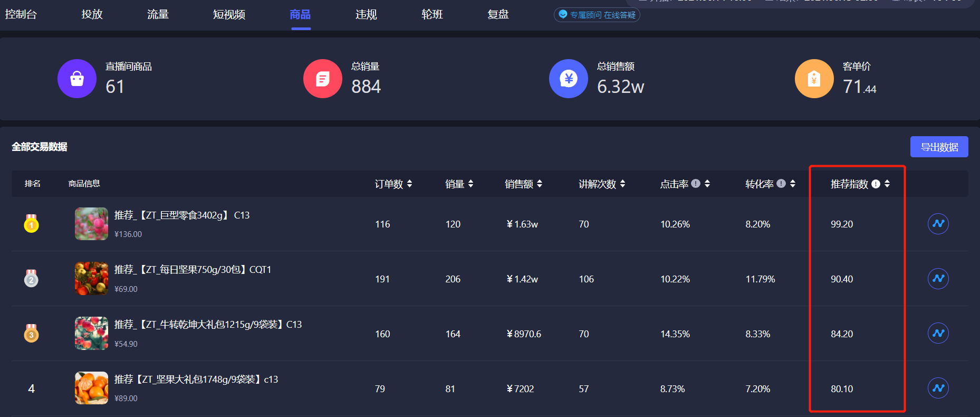Click the 巨型零食3402g product thumbnail
980x417 pixels.
tap(91, 224)
